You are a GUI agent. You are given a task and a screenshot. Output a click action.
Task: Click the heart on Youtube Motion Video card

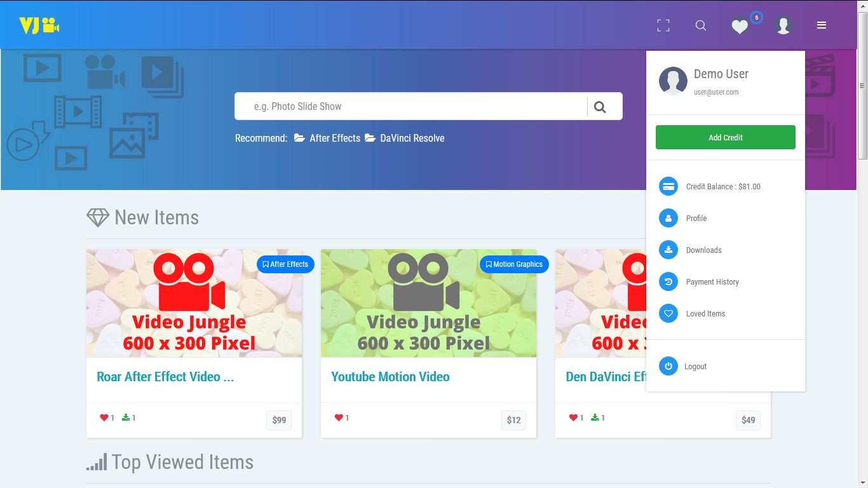coord(339,417)
